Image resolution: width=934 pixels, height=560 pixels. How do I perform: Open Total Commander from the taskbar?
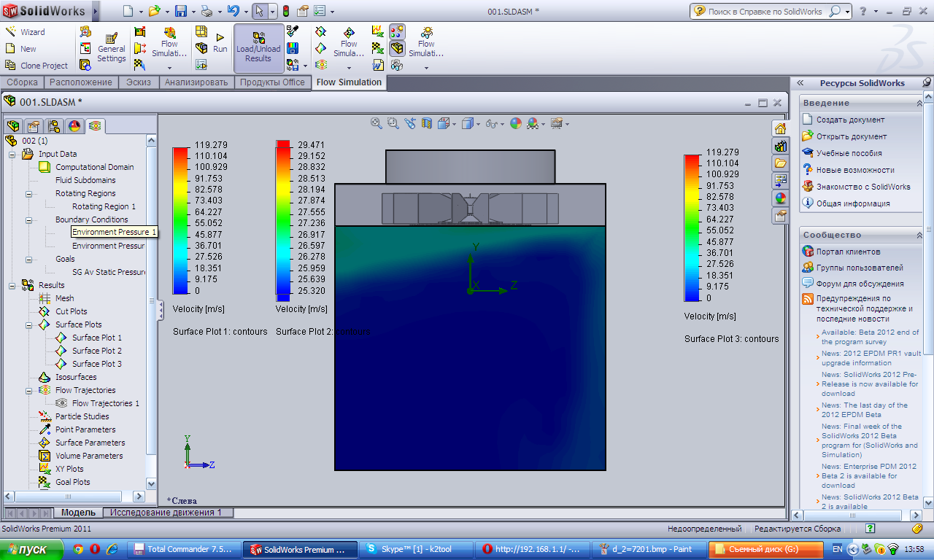[184, 550]
